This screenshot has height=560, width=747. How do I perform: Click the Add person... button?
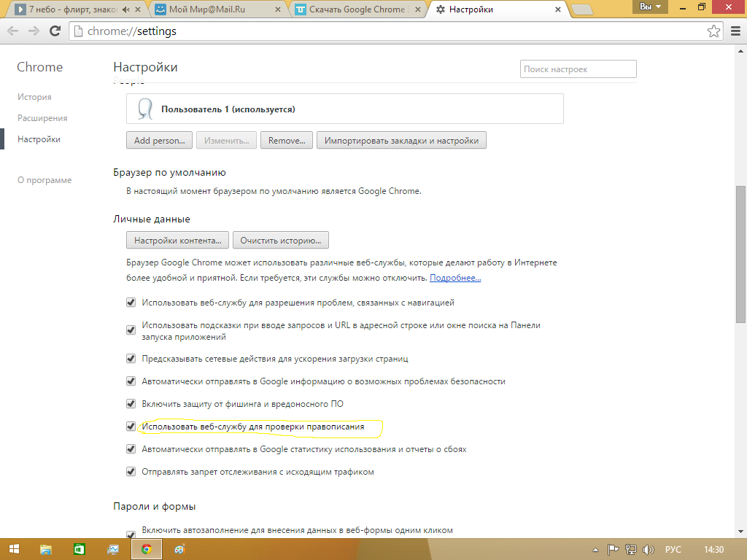click(159, 141)
